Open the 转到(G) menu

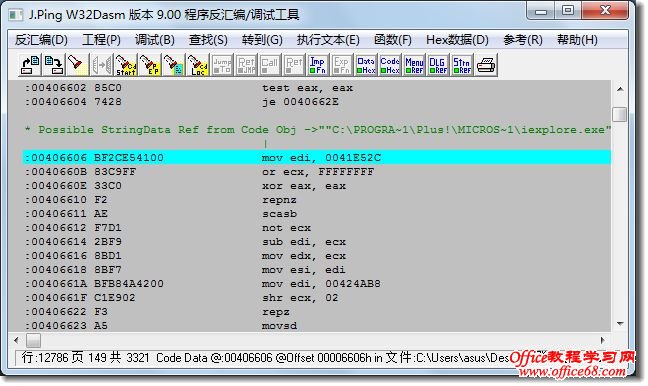click(262, 40)
